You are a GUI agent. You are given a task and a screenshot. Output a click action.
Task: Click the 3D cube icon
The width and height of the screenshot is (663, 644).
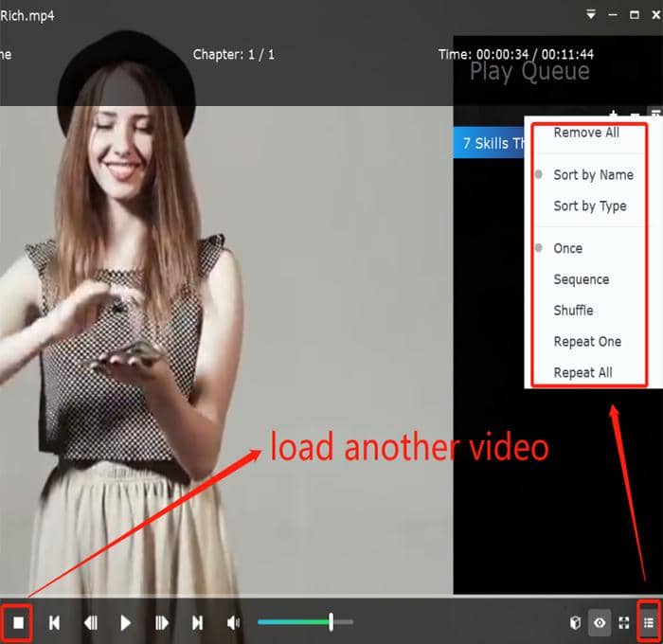coord(573,622)
